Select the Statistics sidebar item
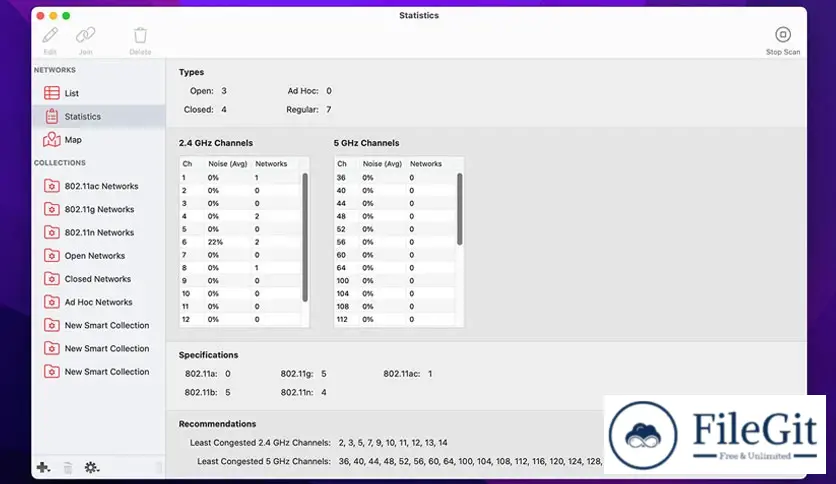The width and height of the screenshot is (836, 484). [x=99, y=116]
